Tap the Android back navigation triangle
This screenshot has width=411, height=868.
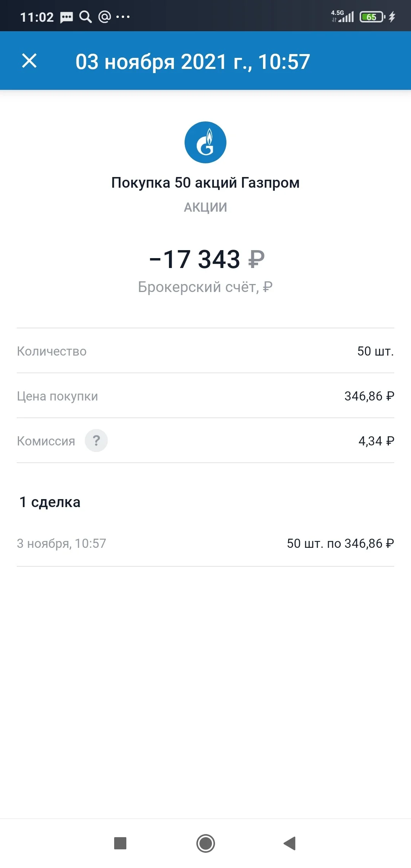pyautogui.click(x=290, y=843)
